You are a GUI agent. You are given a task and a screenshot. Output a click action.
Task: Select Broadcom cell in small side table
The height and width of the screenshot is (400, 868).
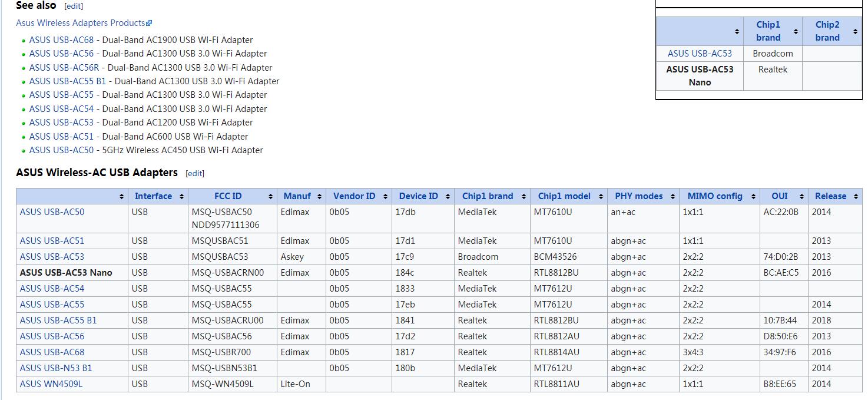click(x=773, y=54)
